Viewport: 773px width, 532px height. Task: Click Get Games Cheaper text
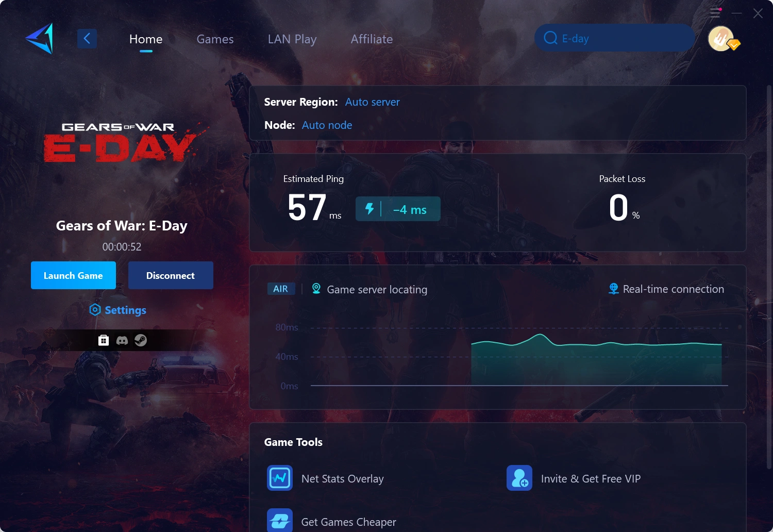pos(349,522)
